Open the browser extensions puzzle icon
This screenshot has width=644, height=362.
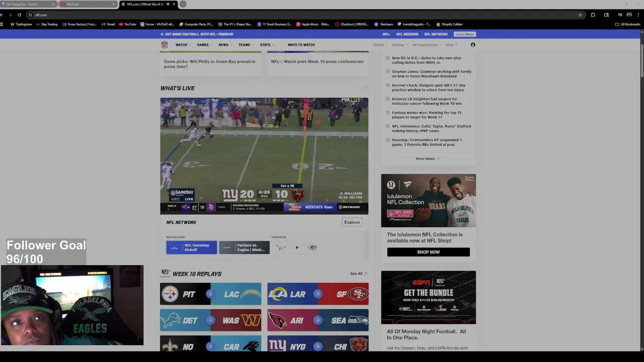(x=593, y=15)
